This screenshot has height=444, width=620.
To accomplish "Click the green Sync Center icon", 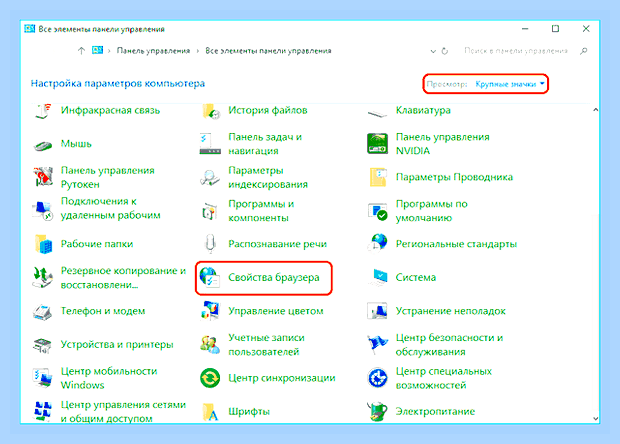I will coord(210,378).
